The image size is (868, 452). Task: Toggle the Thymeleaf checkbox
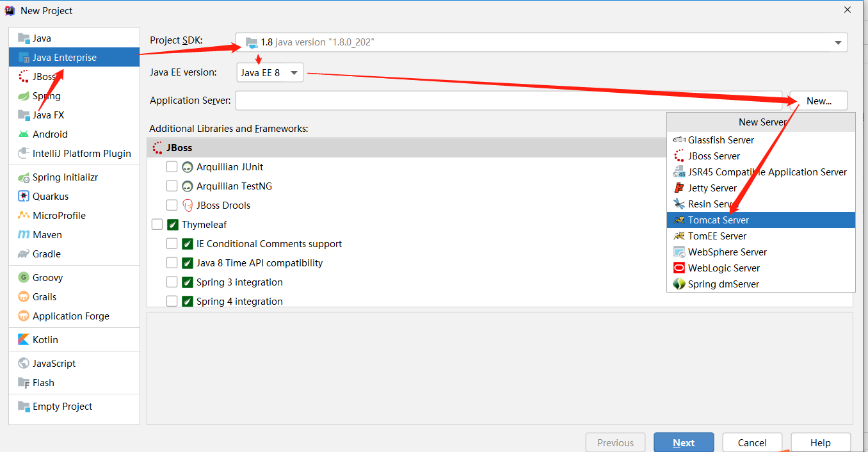pyautogui.click(x=157, y=225)
